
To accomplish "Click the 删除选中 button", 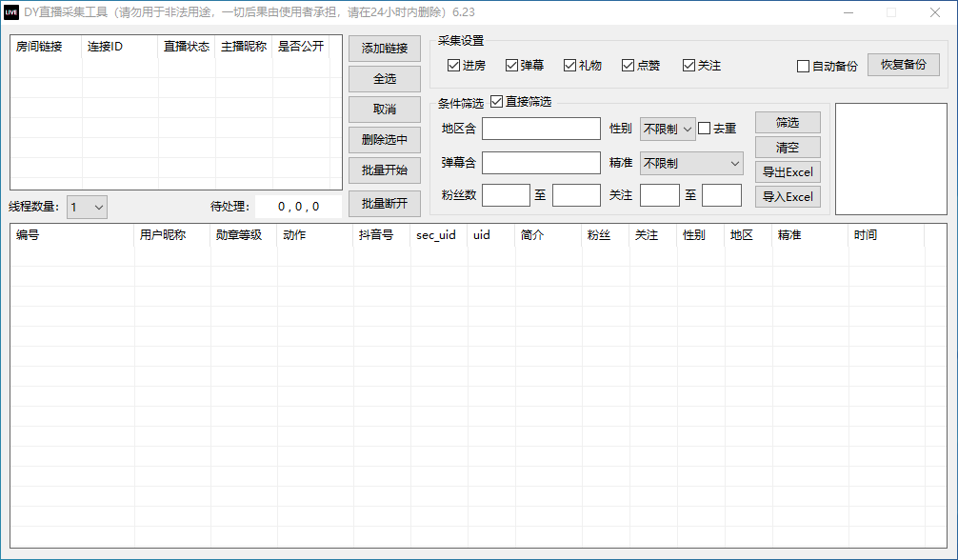I will click(x=384, y=140).
